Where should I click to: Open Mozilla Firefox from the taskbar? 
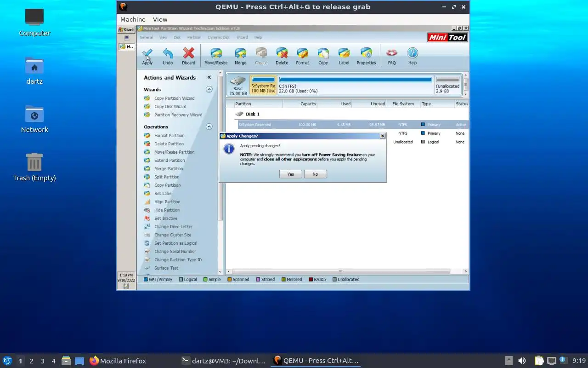coord(118,361)
